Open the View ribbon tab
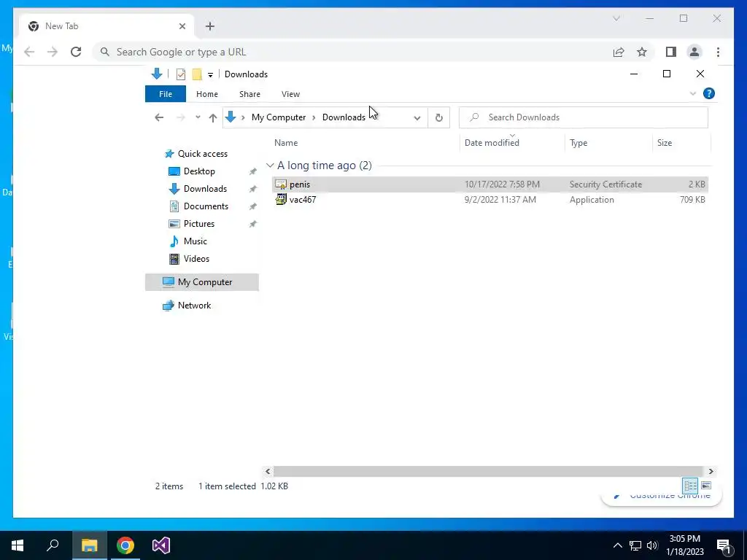The height and width of the screenshot is (560, 747). pyautogui.click(x=290, y=94)
